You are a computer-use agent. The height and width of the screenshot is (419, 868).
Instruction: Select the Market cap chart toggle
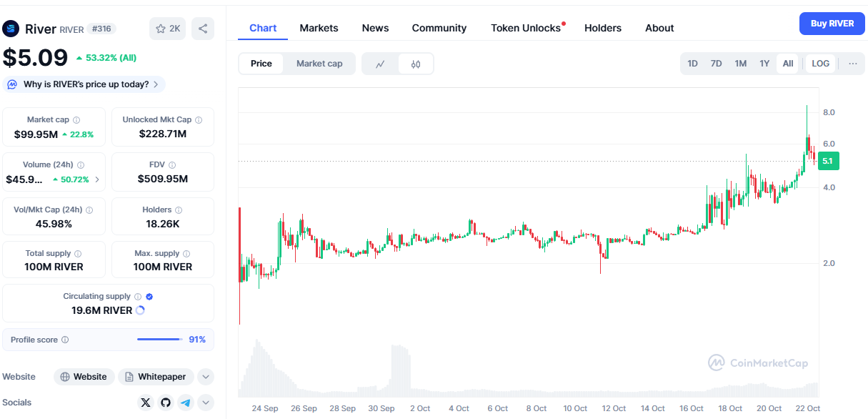click(x=319, y=64)
